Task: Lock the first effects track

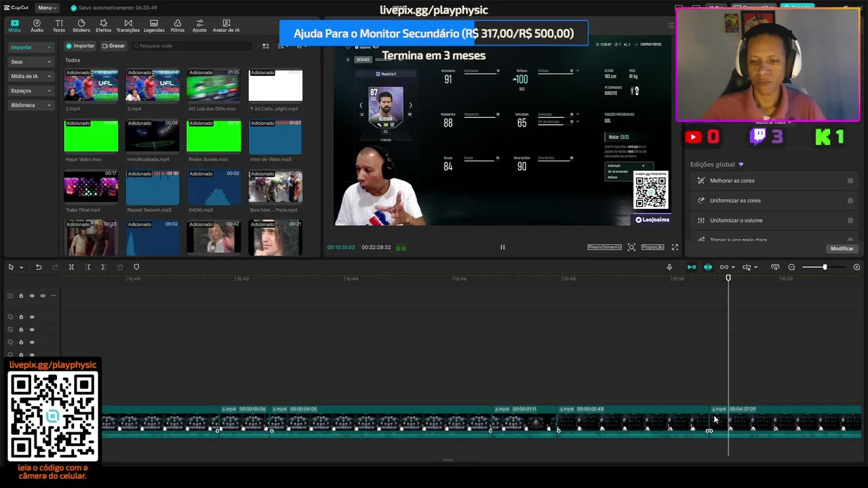Action: tap(21, 317)
